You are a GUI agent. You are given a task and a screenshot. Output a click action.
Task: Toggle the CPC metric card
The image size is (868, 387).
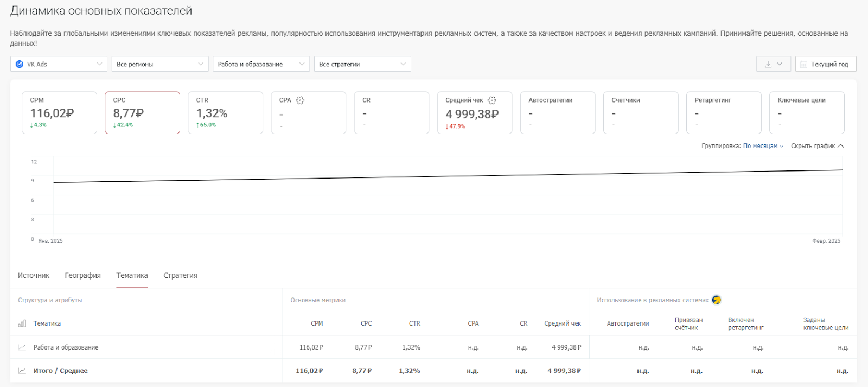142,112
